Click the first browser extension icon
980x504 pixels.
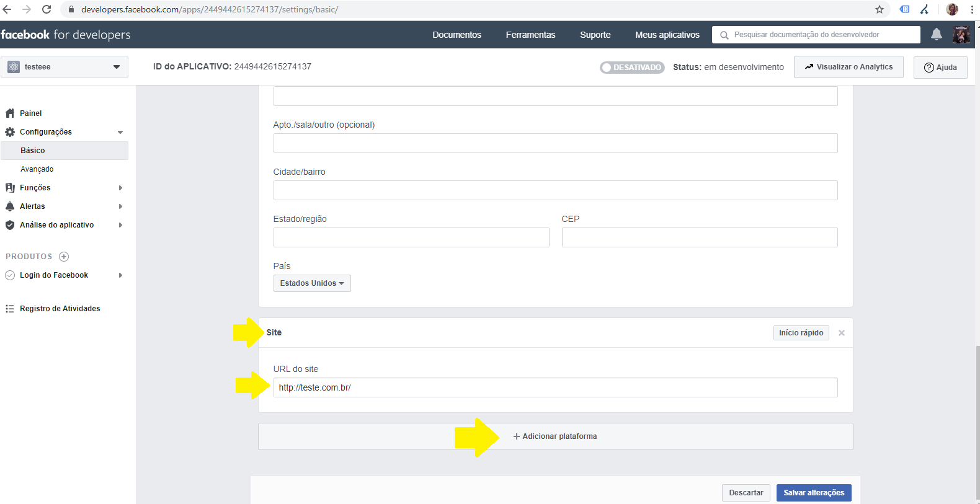(x=905, y=9)
